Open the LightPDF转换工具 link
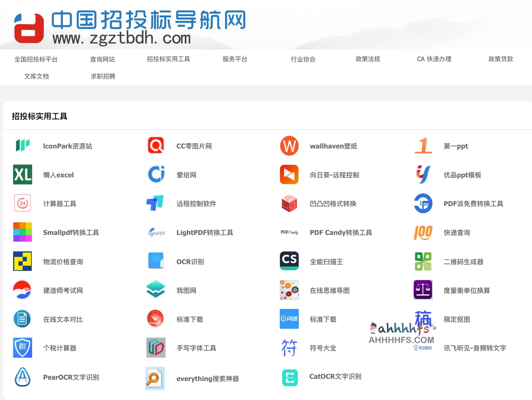532x400 pixels. (x=205, y=232)
